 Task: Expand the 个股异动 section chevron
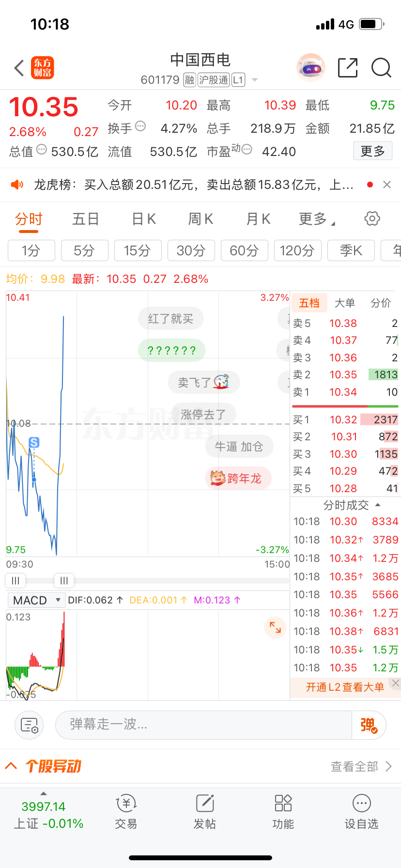pos(11,766)
